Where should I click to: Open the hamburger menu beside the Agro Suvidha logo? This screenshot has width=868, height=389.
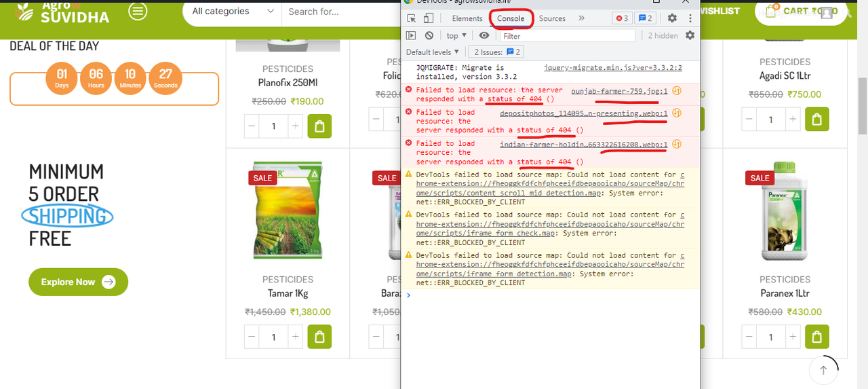138,12
